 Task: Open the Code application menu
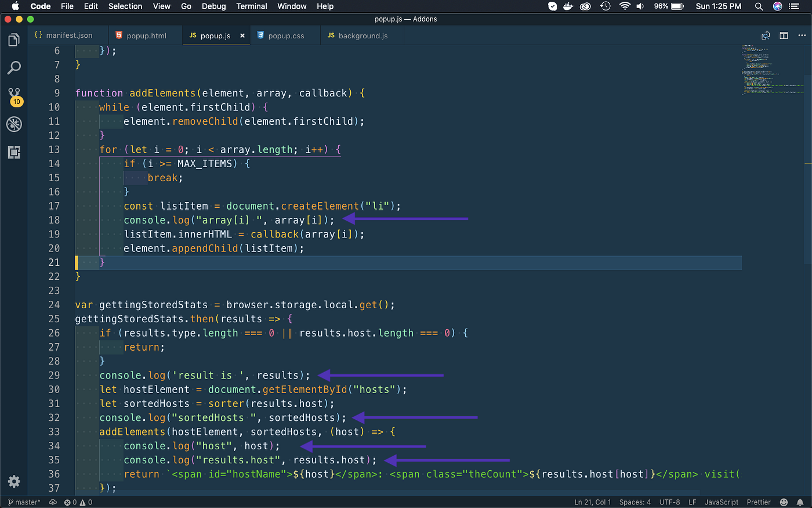tap(41, 6)
